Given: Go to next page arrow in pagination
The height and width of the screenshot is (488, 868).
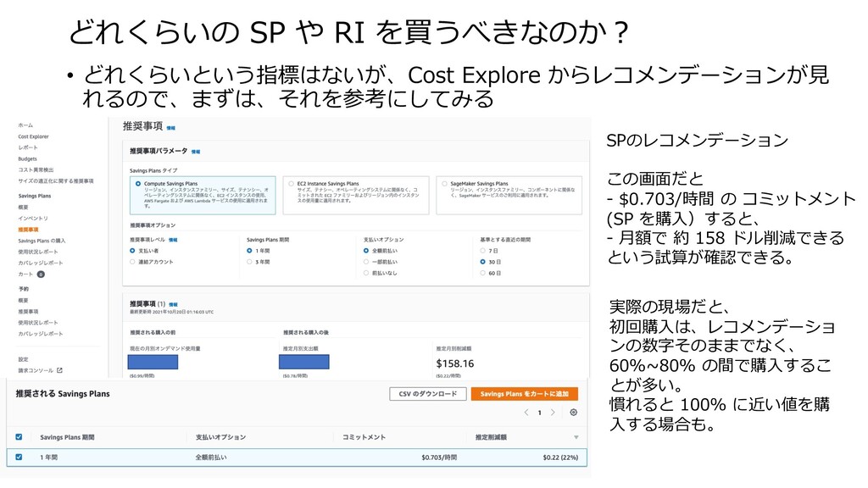Looking at the screenshot, I should click(x=553, y=413).
